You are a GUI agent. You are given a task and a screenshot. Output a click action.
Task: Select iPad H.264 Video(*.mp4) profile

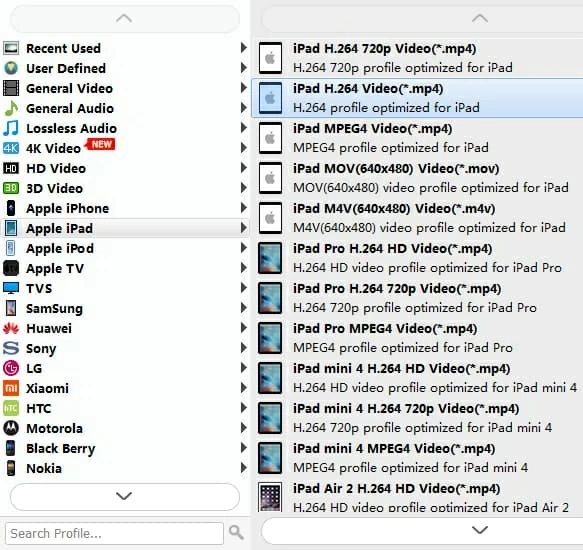coord(417,98)
